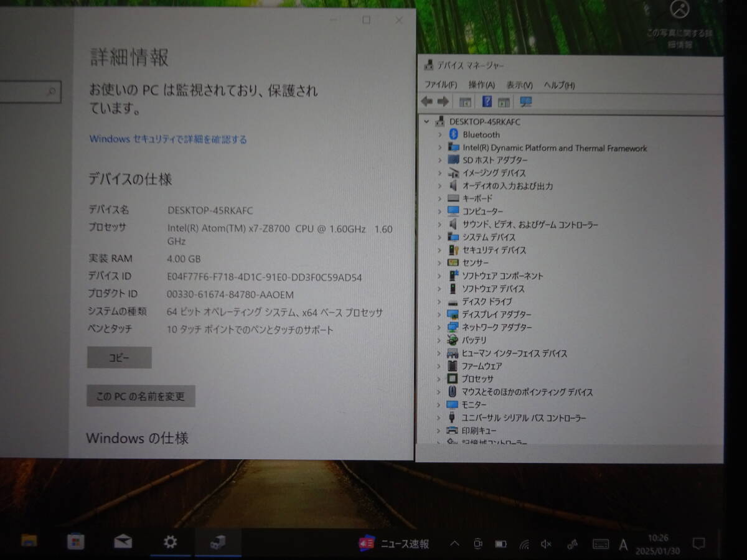Click ニュース速報 on the taskbar
Viewport: 747px width, 560px height.
(393, 543)
